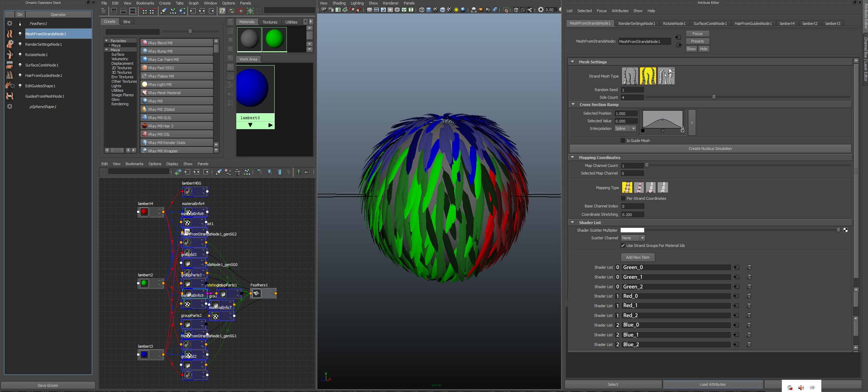The height and width of the screenshot is (392, 868).
Task: Click the Create Nucleus Simulation button
Action: coord(710,149)
